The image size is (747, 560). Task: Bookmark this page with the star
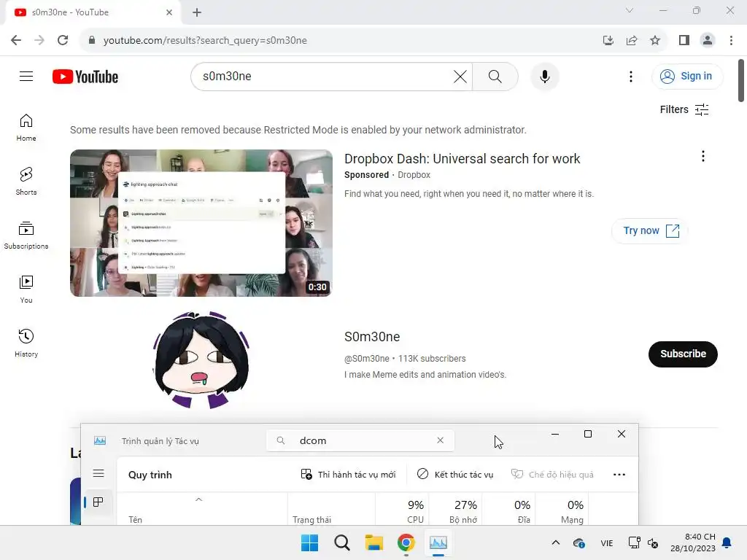[x=655, y=41]
